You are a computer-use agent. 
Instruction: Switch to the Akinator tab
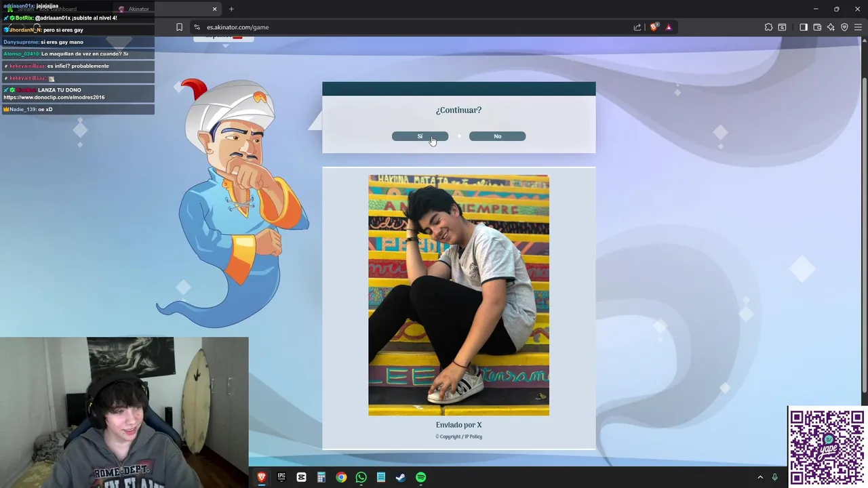(167, 9)
